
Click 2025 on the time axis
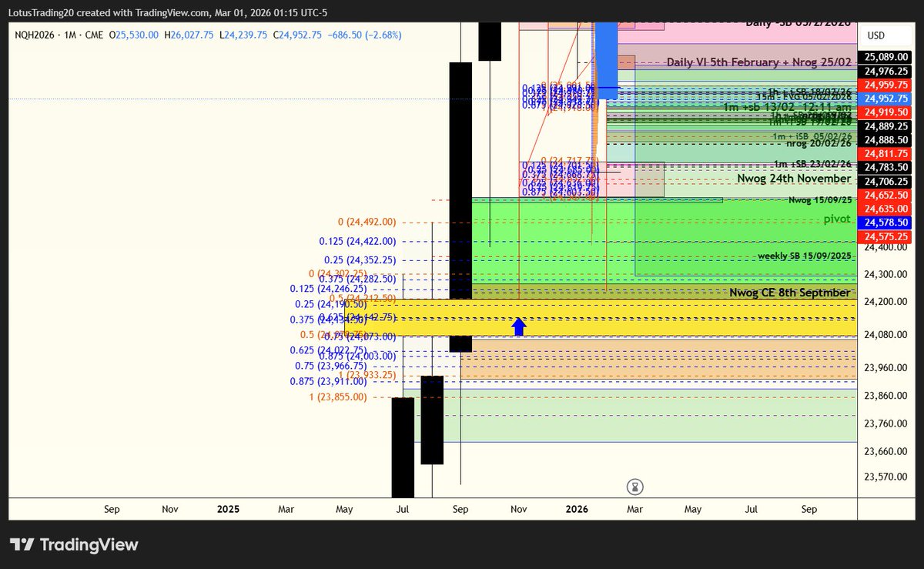point(227,509)
